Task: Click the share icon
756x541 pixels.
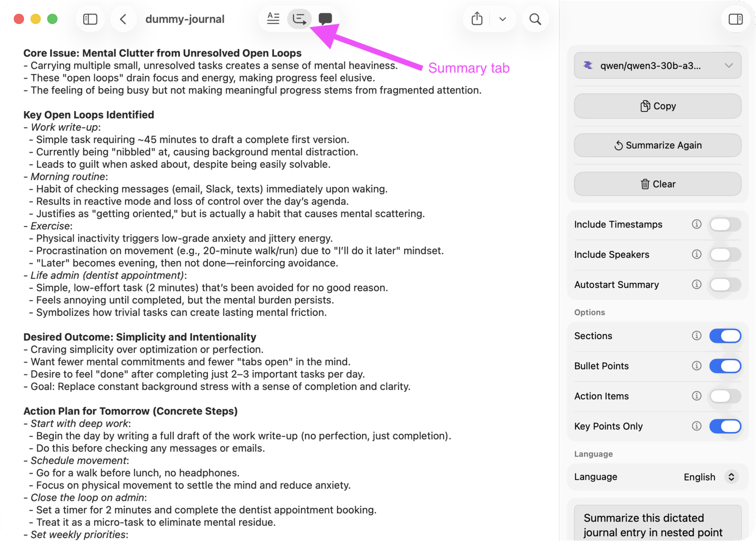Action: pyautogui.click(x=476, y=18)
